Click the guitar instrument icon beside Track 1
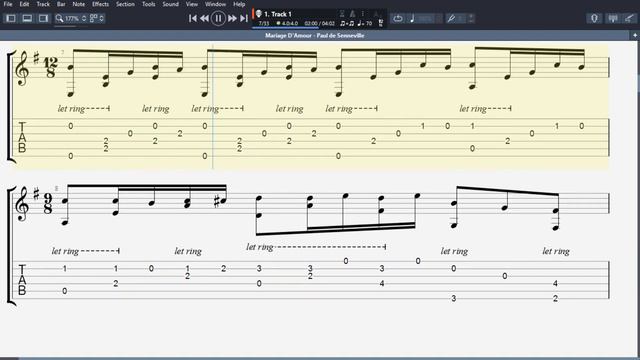 coord(258,14)
